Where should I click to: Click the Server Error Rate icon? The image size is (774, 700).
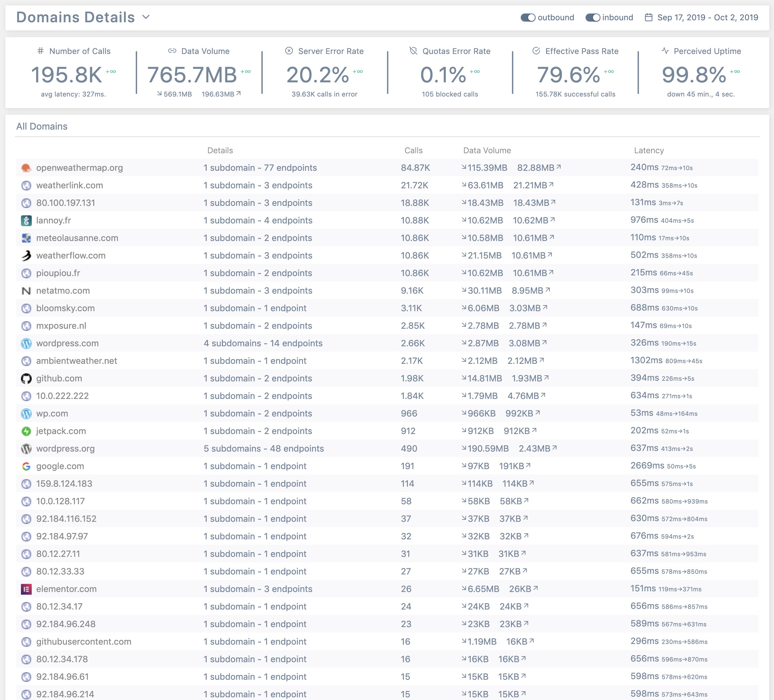coord(289,51)
